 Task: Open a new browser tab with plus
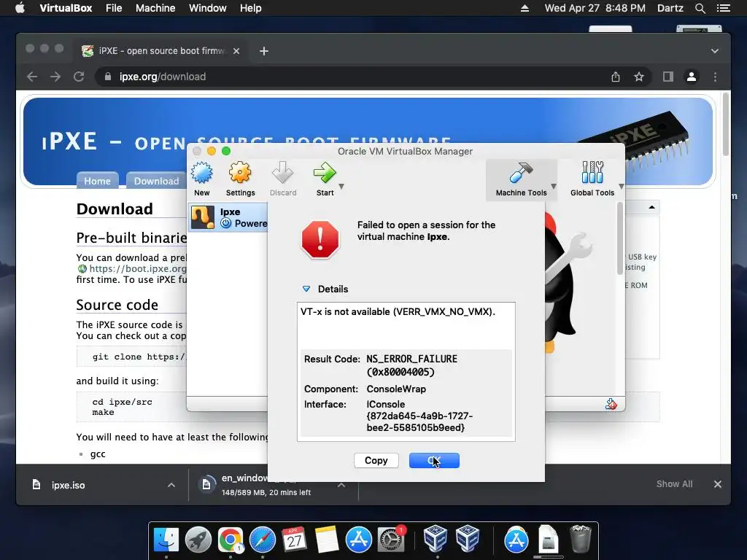click(x=264, y=51)
